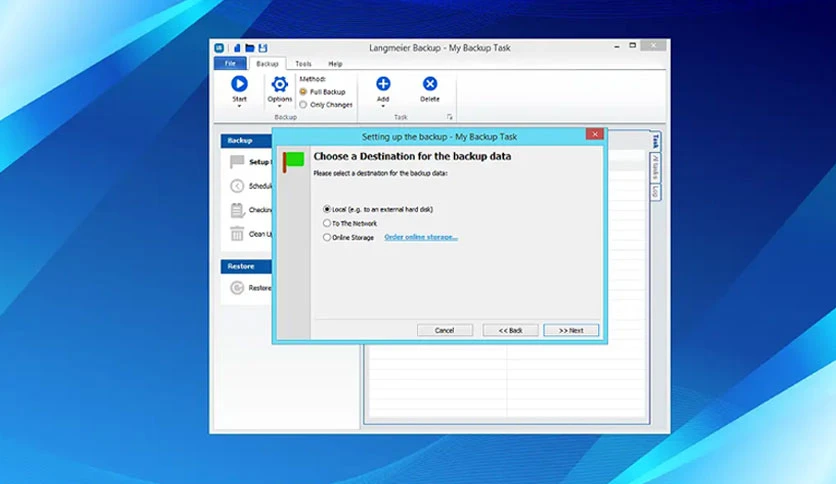Expand the Start button dropdown arrow

(239, 106)
